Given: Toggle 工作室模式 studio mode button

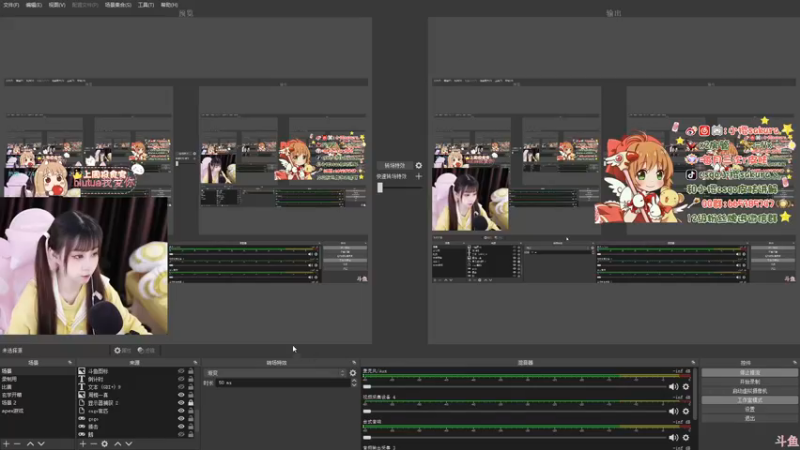Looking at the screenshot, I should click(749, 400).
